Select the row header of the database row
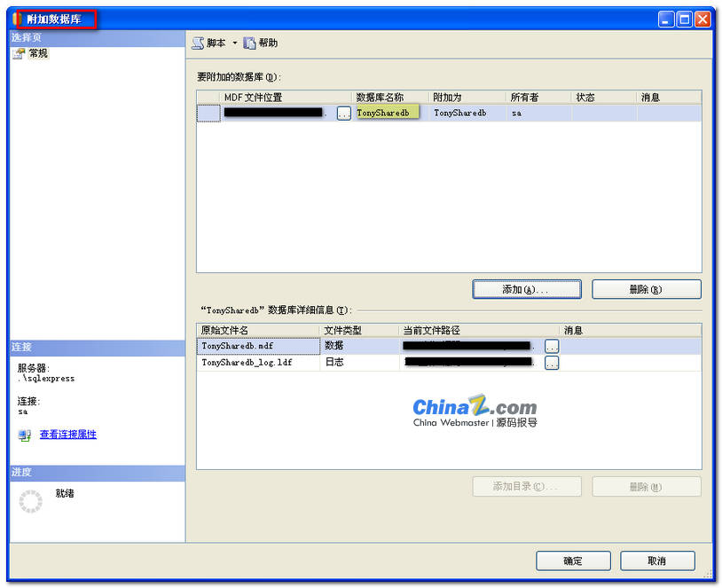The height and width of the screenshot is (588, 722). tap(208, 114)
